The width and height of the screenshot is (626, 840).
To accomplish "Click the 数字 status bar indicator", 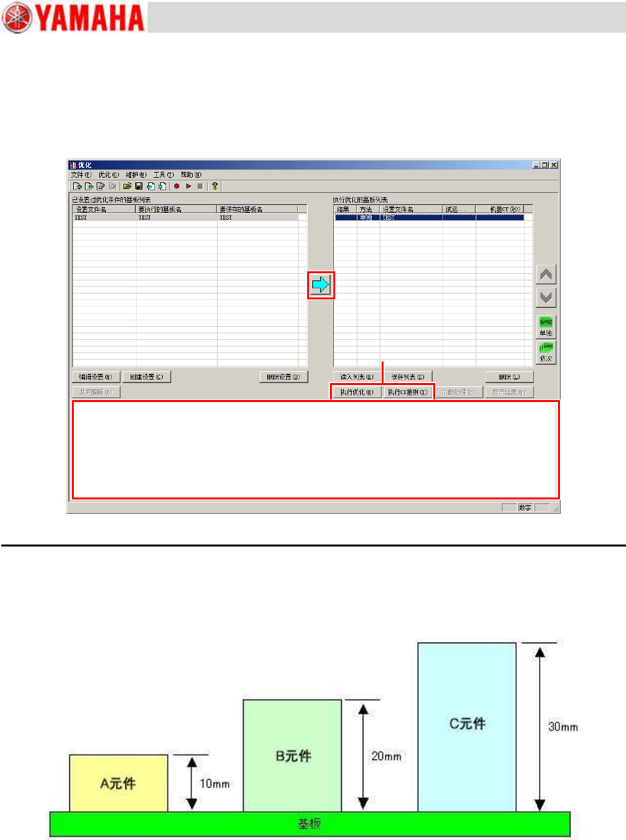I will tap(525, 508).
